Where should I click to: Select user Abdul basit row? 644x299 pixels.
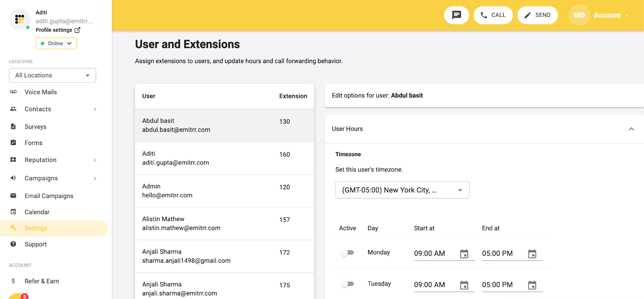pos(225,125)
